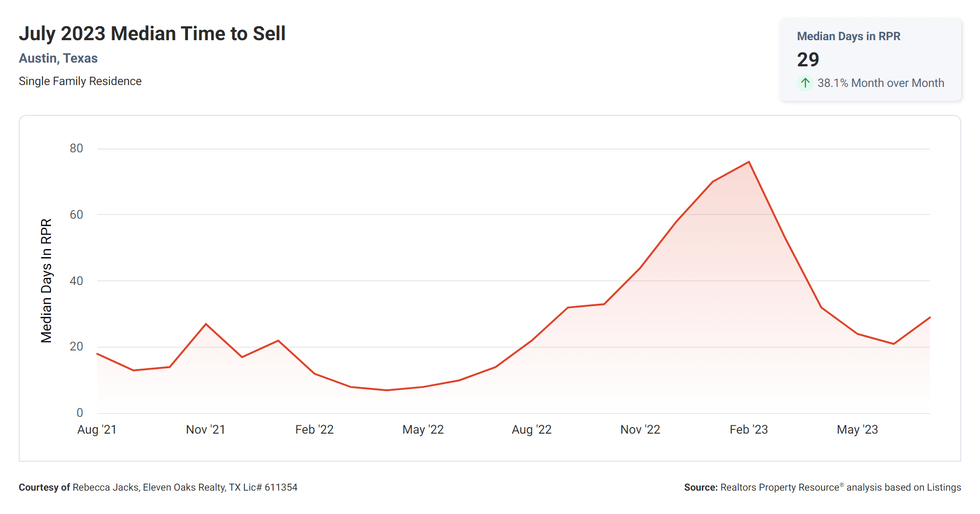Click the Single Family Residence label
This screenshot has height=514, width=980.
coord(80,81)
